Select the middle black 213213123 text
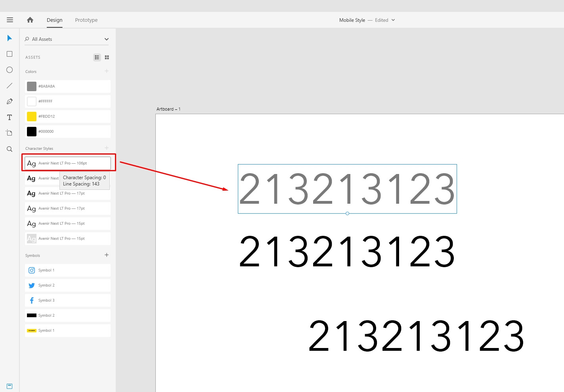Viewport: 564px width, 392px height. point(347,252)
